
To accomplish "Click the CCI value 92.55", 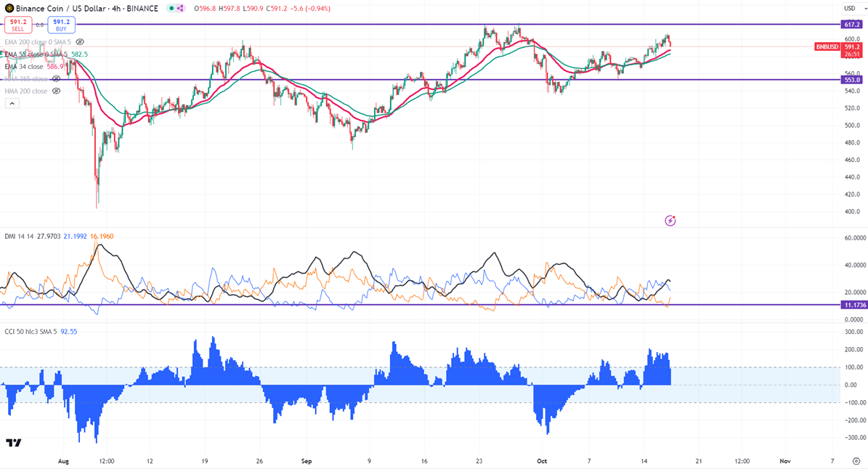I will coord(69,331).
